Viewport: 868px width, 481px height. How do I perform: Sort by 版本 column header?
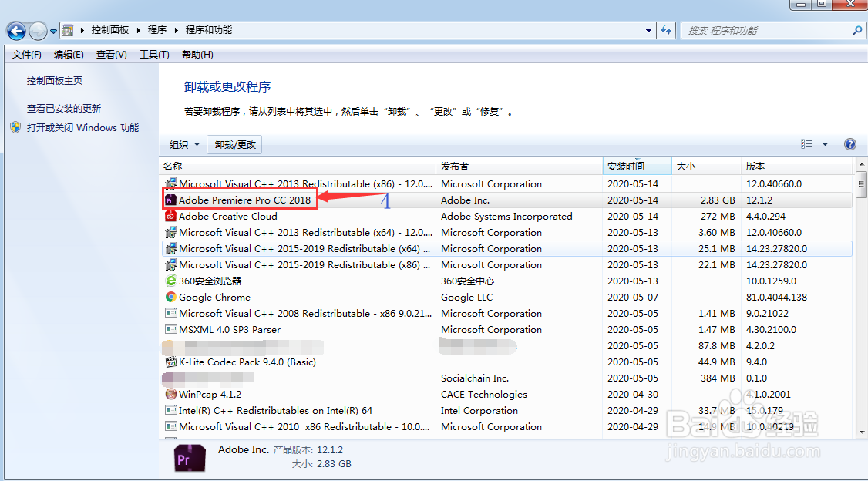point(797,166)
